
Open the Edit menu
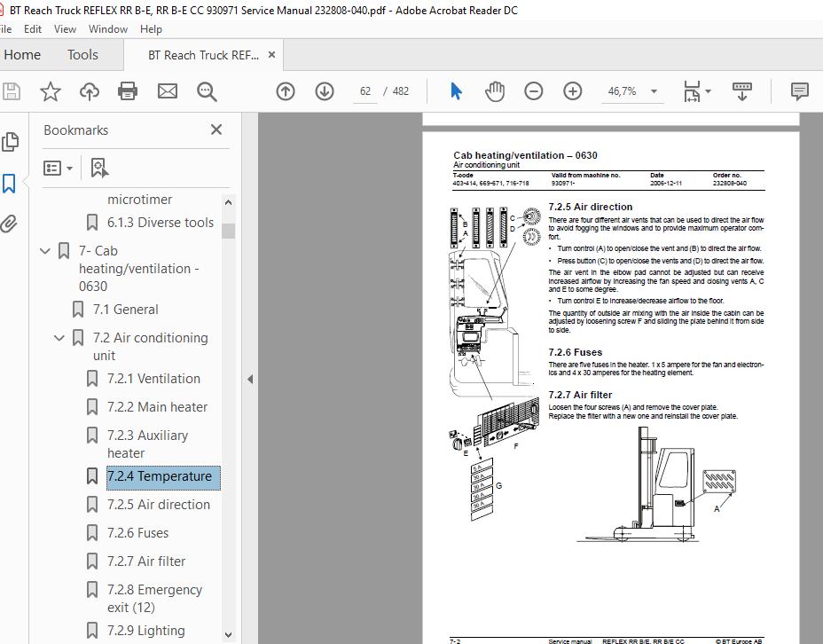(33, 29)
